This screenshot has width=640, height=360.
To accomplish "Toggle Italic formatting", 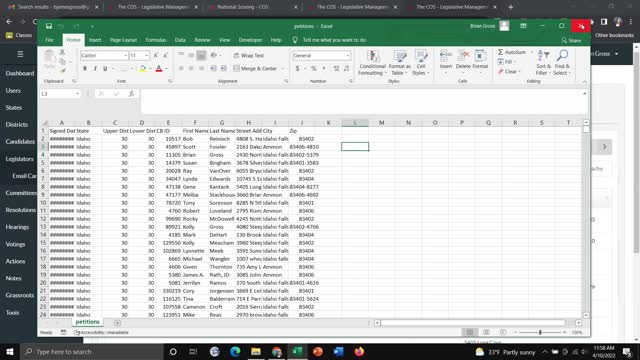I will tap(95, 69).
